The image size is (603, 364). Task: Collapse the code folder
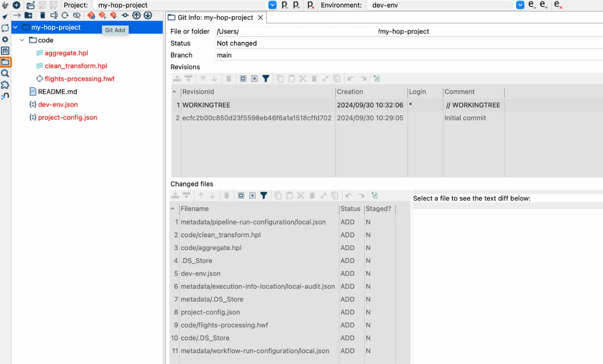pyautogui.click(x=22, y=40)
